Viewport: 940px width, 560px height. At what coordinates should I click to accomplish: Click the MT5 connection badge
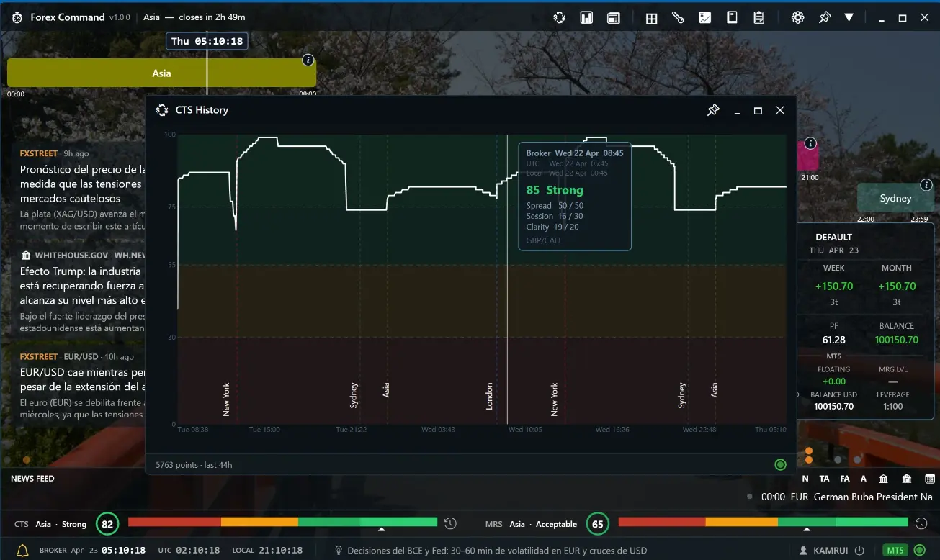tap(895, 551)
